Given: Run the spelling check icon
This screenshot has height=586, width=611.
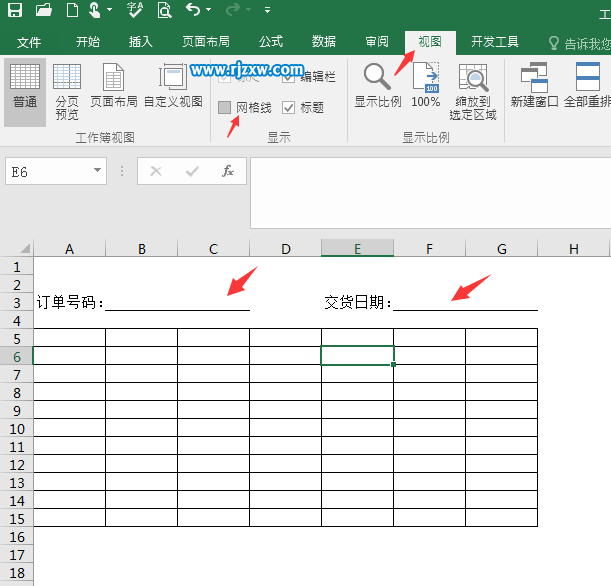Looking at the screenshot, I should pyautogui.click(x=136, y=10).
